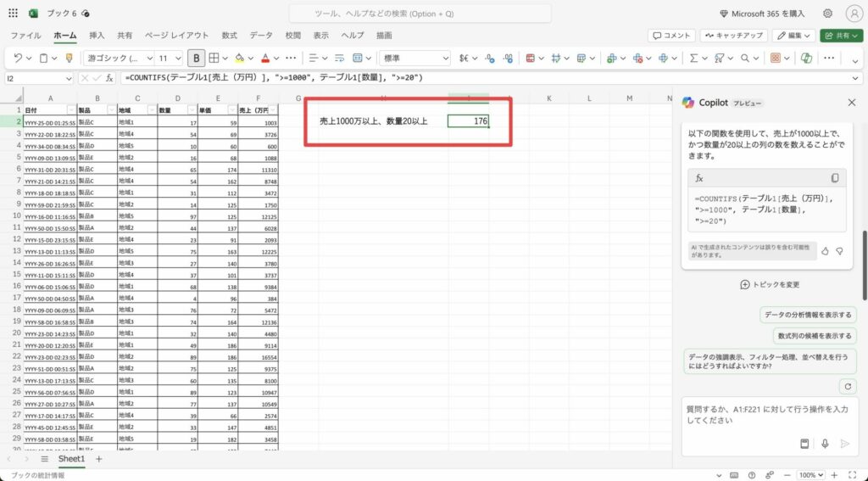Image resolution: width=868 pixels, height=481 pixels.
Task: Expand the number format 標準 dropdown
Action: (x=415, y=59)
